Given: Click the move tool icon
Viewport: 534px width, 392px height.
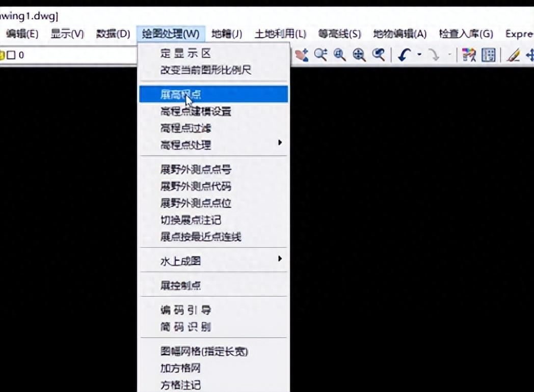Looking at the screenshot, I should pos(530,54).
